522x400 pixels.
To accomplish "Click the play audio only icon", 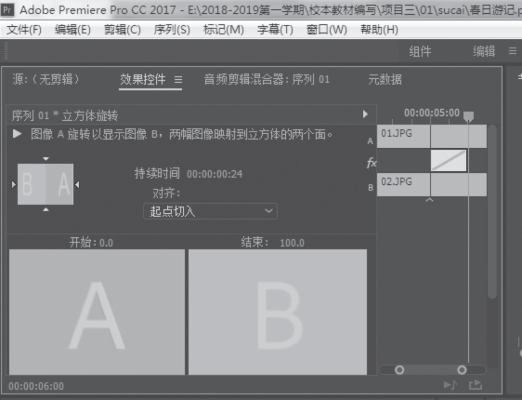I will tap(450, 385).
